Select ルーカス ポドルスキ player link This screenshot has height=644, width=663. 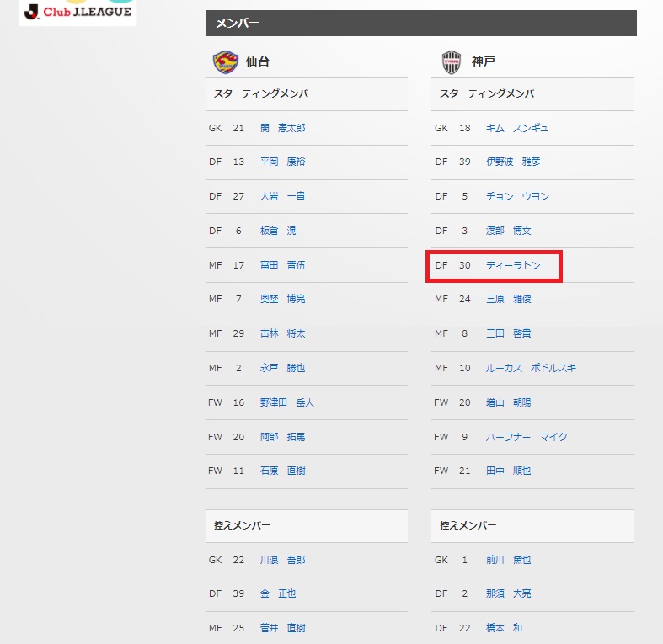pos(531,368)
